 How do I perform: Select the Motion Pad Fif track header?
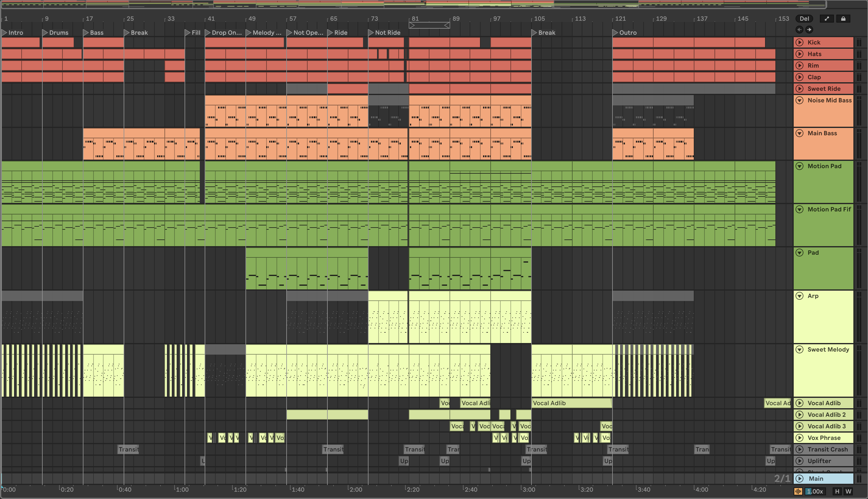tap(824, 225)
